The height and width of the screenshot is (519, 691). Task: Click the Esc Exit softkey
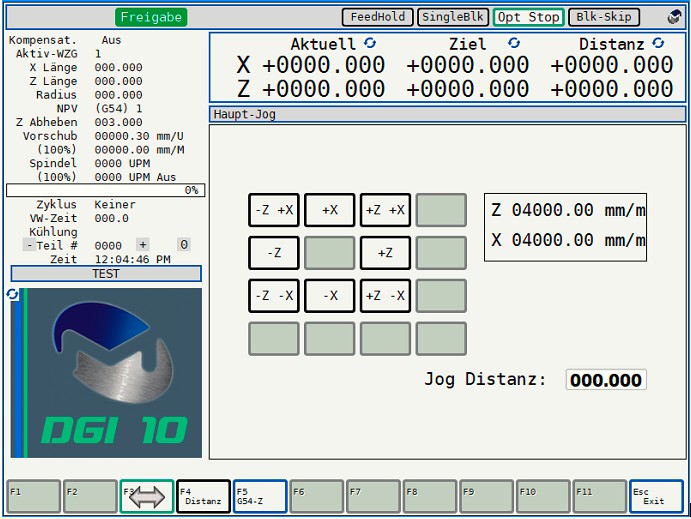click(656, 497)
